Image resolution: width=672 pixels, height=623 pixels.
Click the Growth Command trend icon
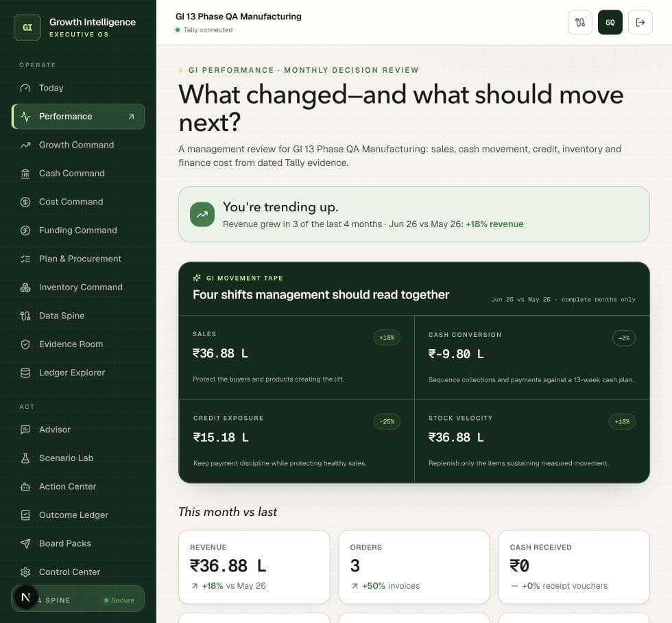coord(25,145)
